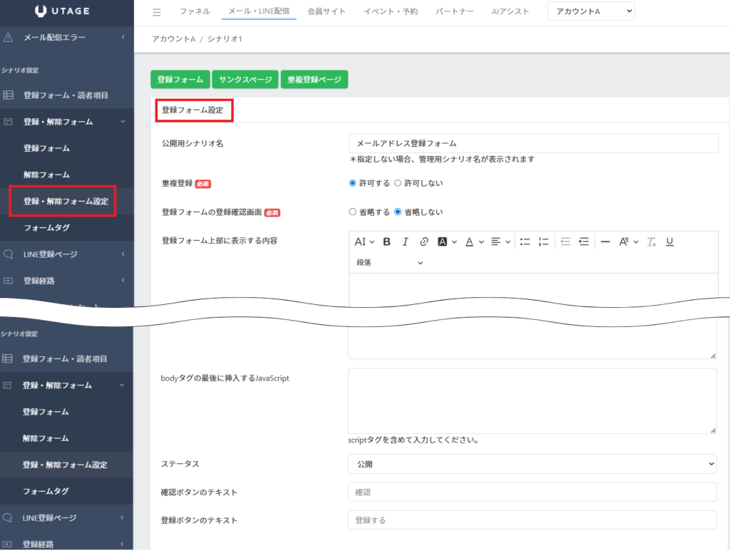Choose the 許可する radio button
This screenshot has height=560, width=730.
(x=352, y=183)
